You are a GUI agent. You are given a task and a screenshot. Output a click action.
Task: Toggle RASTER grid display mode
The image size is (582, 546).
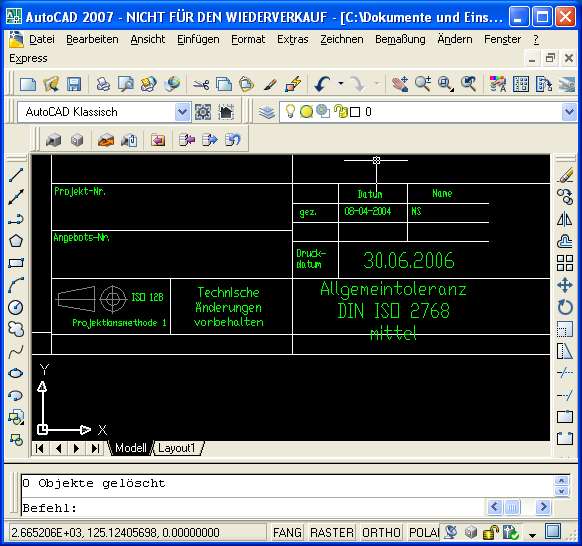[331, 533]
